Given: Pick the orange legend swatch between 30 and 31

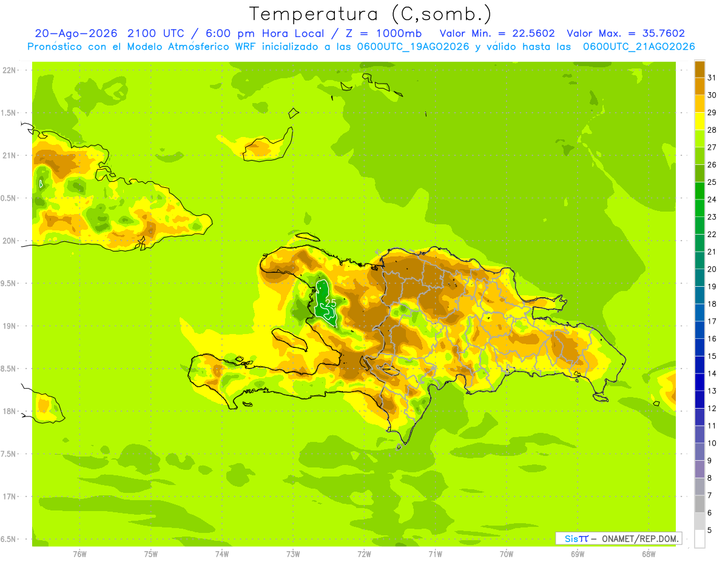Looking at the screenshot, I should click(x=699, y=87).
